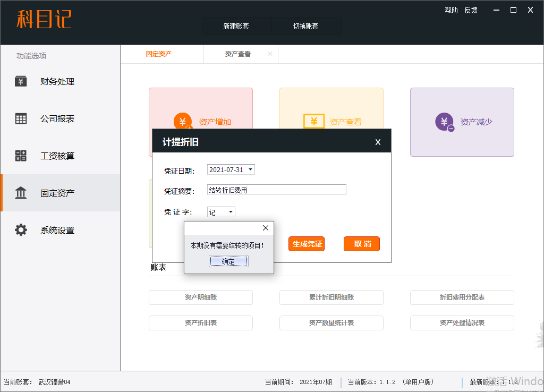The image size is (544, 392).
Task: Expand the 凭证日期 date dropdown
Action: [x=251, y=170]
